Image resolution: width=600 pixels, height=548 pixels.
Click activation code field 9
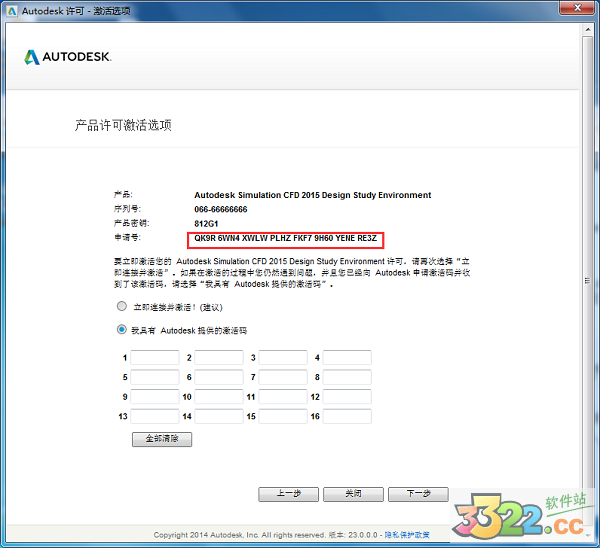(155, 396)
